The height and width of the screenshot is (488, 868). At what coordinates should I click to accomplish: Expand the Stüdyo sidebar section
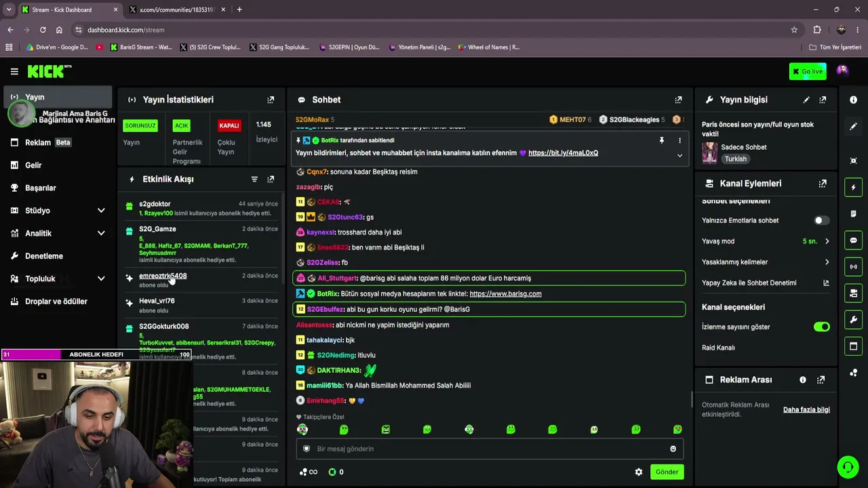coord(101,211)
